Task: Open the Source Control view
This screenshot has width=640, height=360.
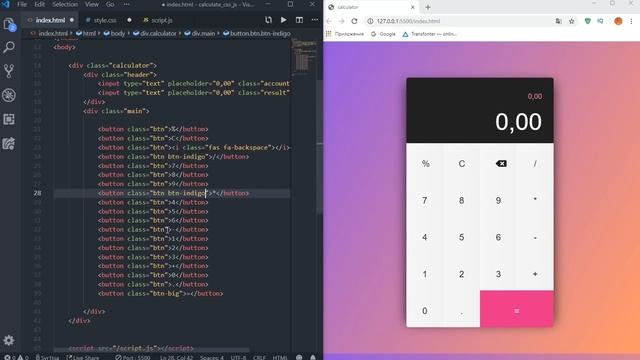Action: (9, 71)
